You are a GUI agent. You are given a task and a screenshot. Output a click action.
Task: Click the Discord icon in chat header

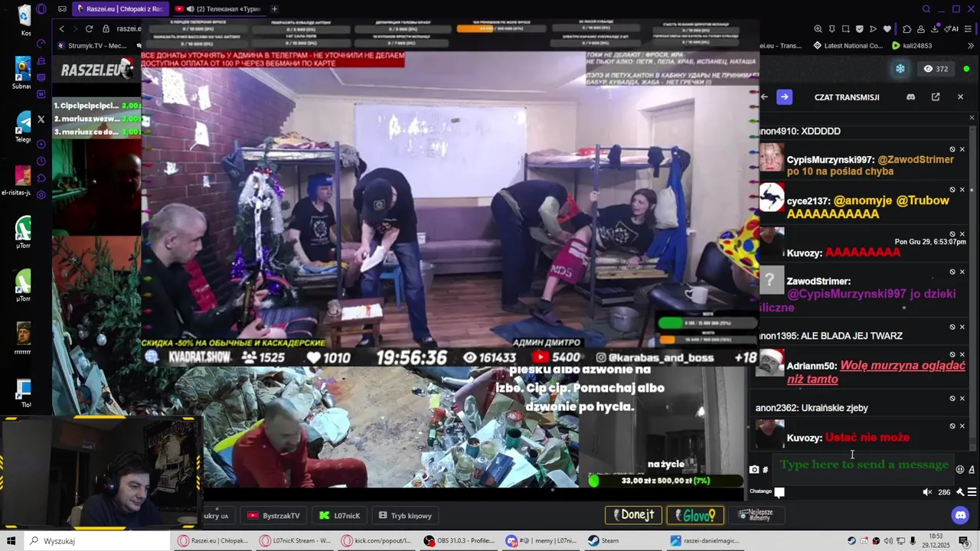pyautogui.click(x=910, y=97)
